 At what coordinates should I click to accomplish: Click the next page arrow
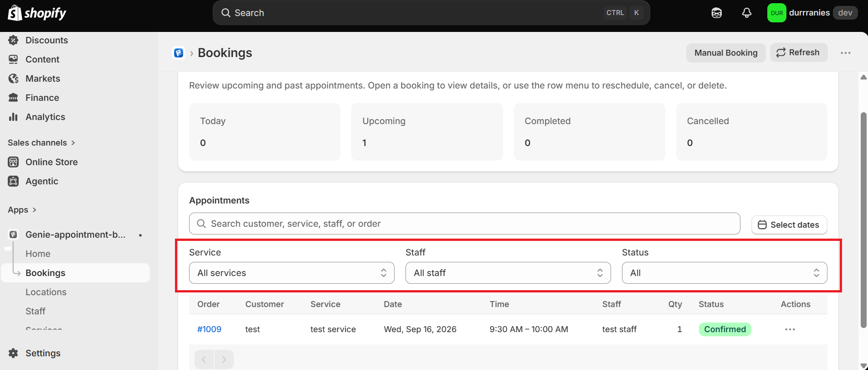point(224,360)
